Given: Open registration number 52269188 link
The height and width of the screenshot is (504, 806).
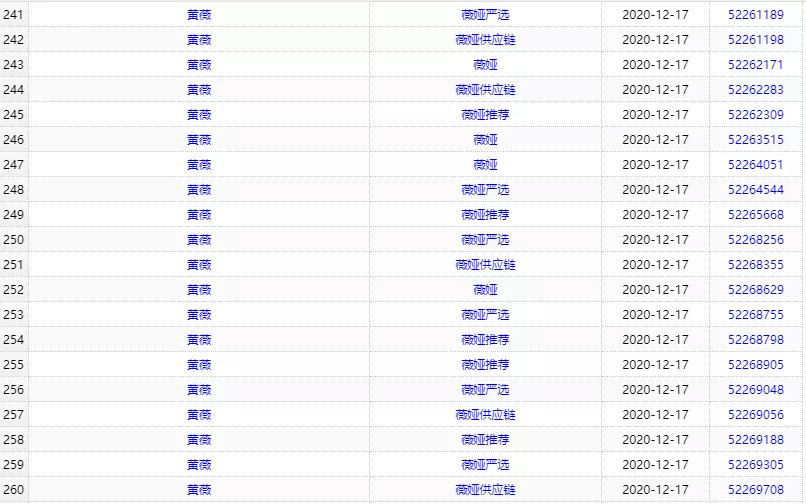Looking at the screenshot, I should tap(756, 440).
